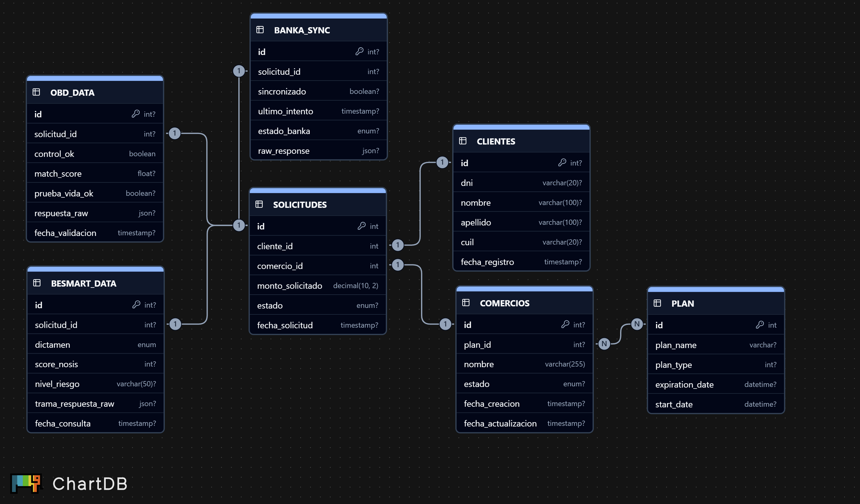The image size is (860, 504).
Task: Click the table icon beside BANKA_SYNC
Action: coord(260,30)
